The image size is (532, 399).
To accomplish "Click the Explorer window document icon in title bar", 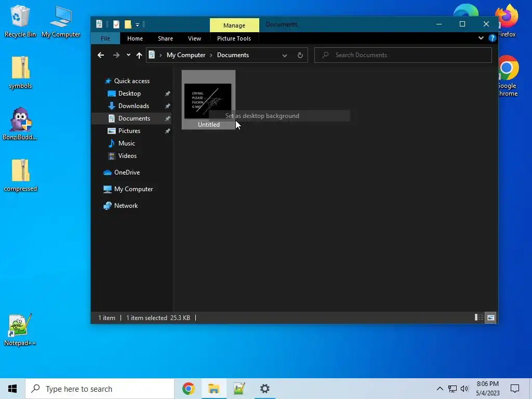I will pyautogui.click(x=99, y=24).
